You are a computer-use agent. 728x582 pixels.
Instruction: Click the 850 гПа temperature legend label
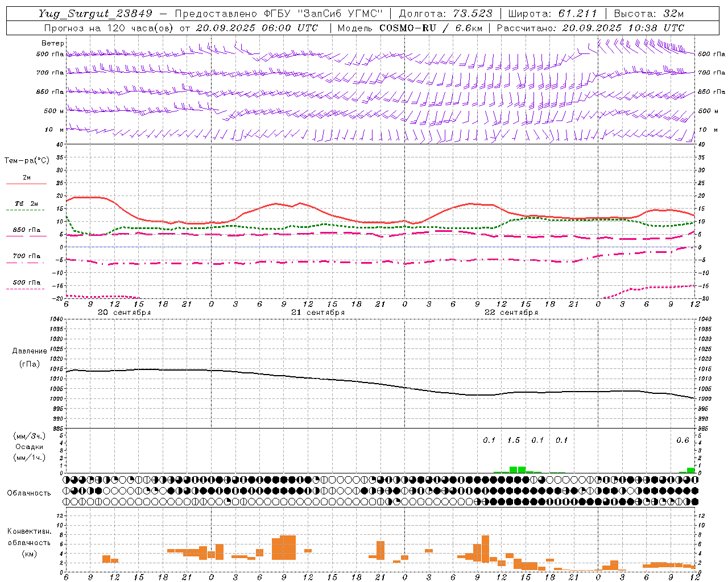coord(27,230)
